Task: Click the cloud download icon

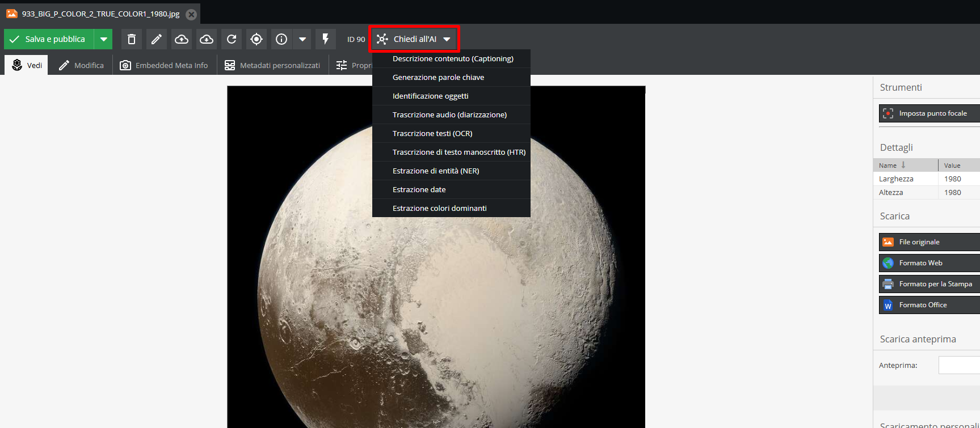Action: [207, 39]
